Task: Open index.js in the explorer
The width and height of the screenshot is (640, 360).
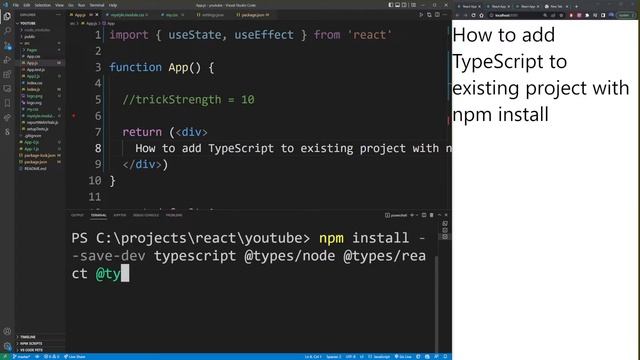Action: [x=40, y=89]
